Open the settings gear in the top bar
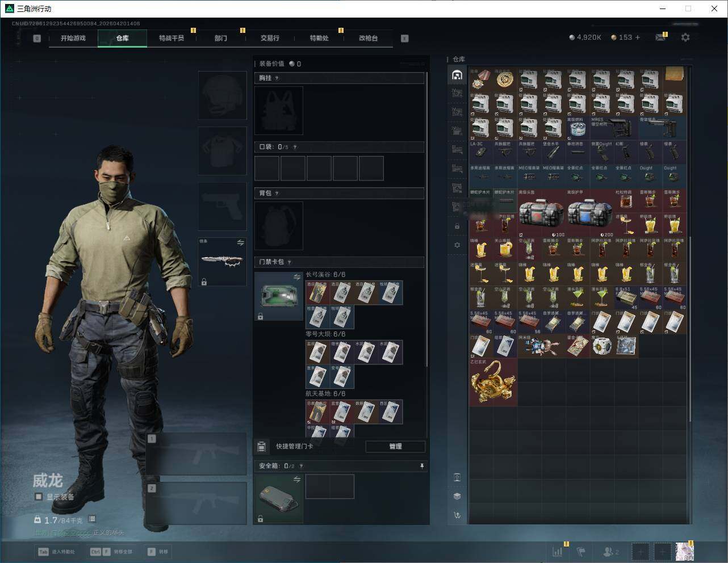The height and width of the screenshot is (563, 728). [x=685, y=37]
